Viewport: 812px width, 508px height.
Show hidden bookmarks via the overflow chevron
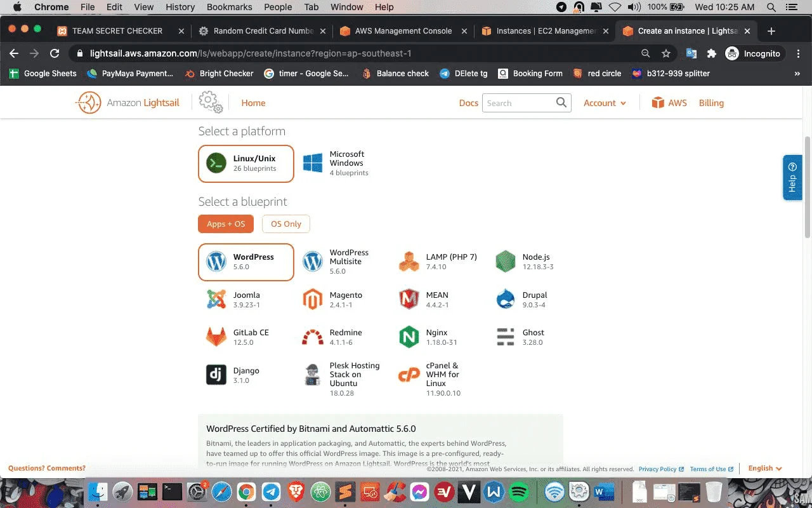pos(797,74)
